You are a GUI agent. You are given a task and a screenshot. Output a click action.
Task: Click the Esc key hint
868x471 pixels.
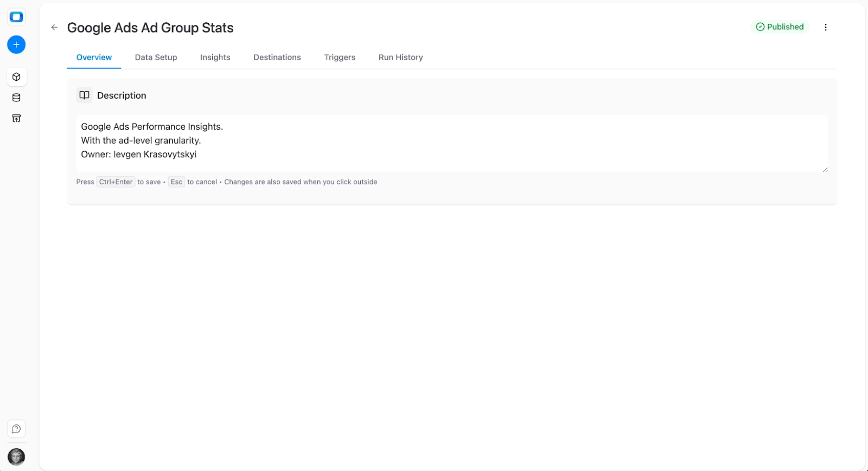coord(176,182)
